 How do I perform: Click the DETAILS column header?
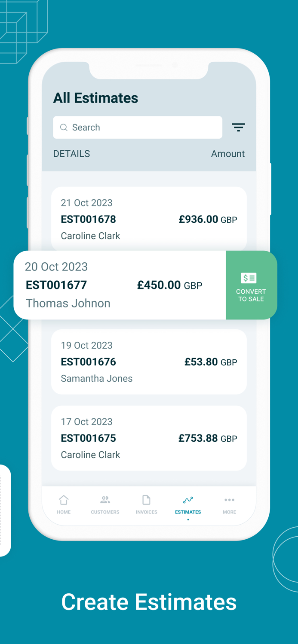coord(71,153)
